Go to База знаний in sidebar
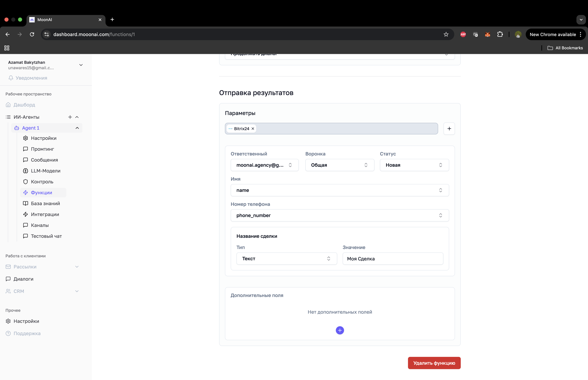Screen dimensions: 588x380 coord(45,204)
